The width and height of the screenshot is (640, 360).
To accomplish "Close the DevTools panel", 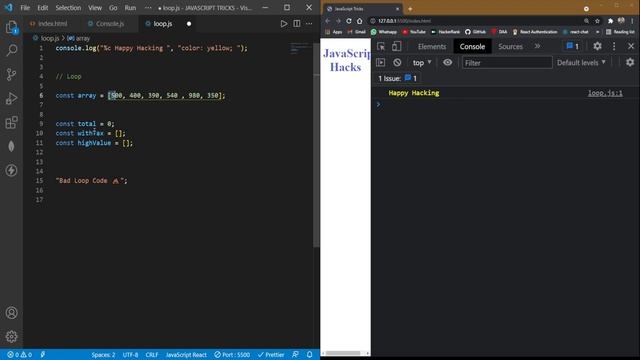I will coord(631,46).
